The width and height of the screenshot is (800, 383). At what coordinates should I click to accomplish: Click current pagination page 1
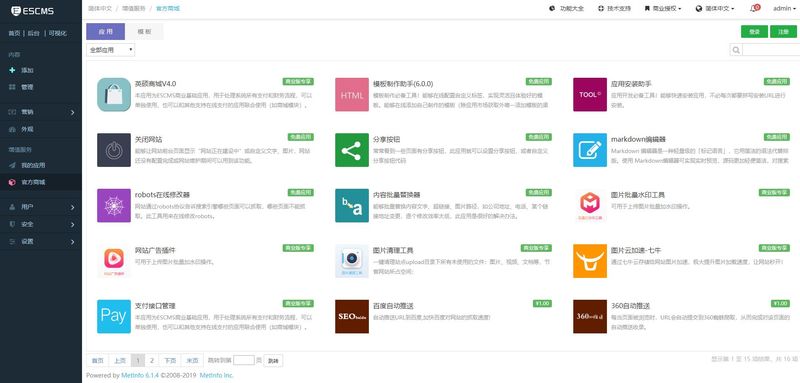[138, 361]
